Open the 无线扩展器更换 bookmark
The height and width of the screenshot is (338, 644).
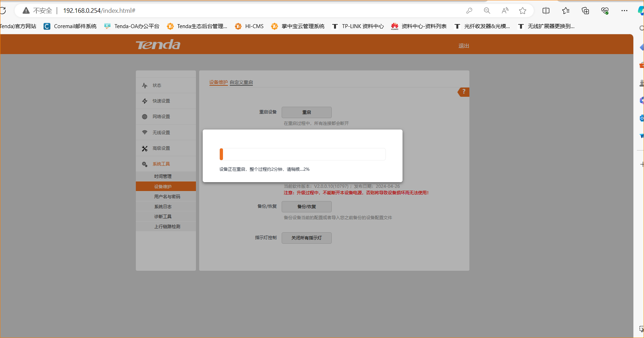546,26
